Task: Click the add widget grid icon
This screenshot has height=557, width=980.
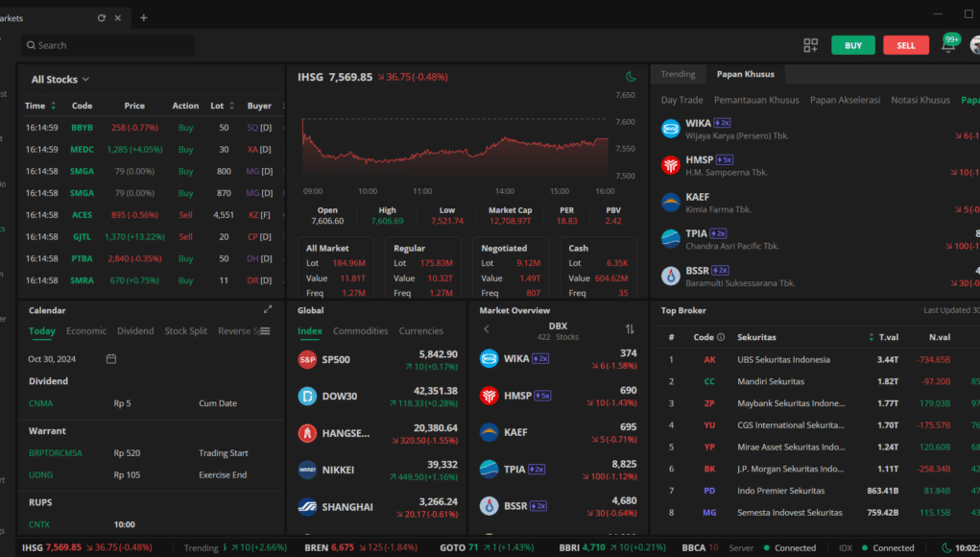Action: [x=810, y=45]
